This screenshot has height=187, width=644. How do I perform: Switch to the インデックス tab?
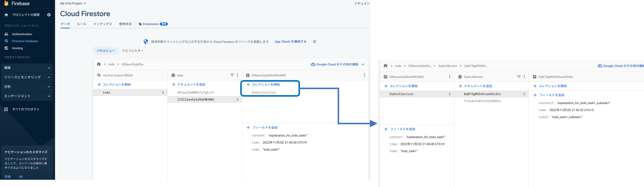(102, 24)
